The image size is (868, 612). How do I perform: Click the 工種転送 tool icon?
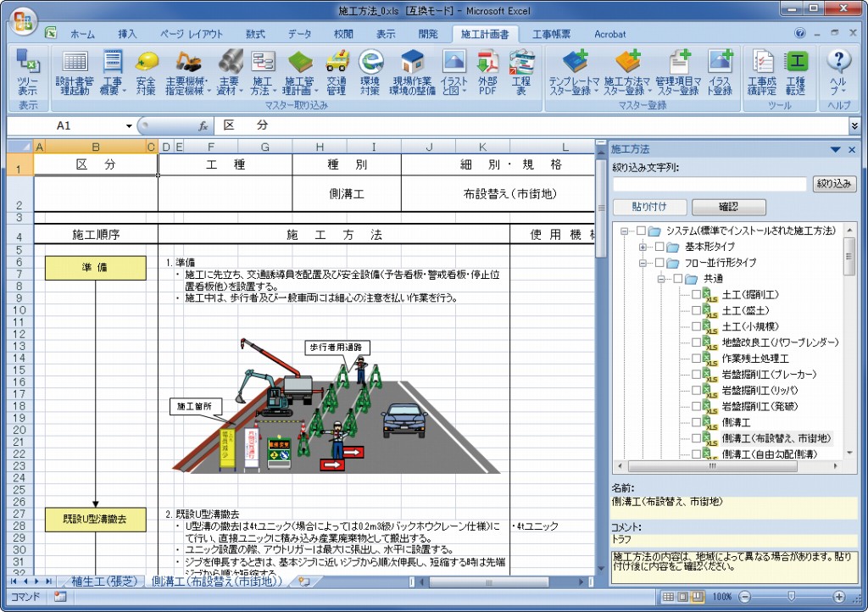796,71
